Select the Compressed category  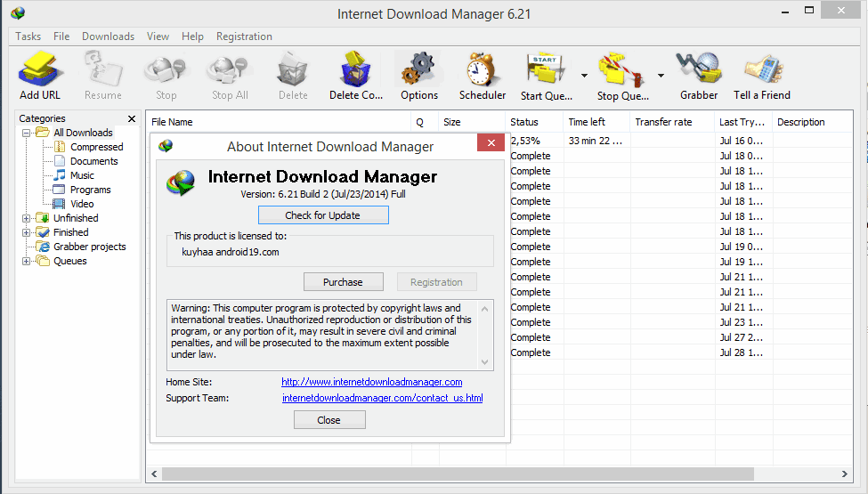[x=96, y=147]
